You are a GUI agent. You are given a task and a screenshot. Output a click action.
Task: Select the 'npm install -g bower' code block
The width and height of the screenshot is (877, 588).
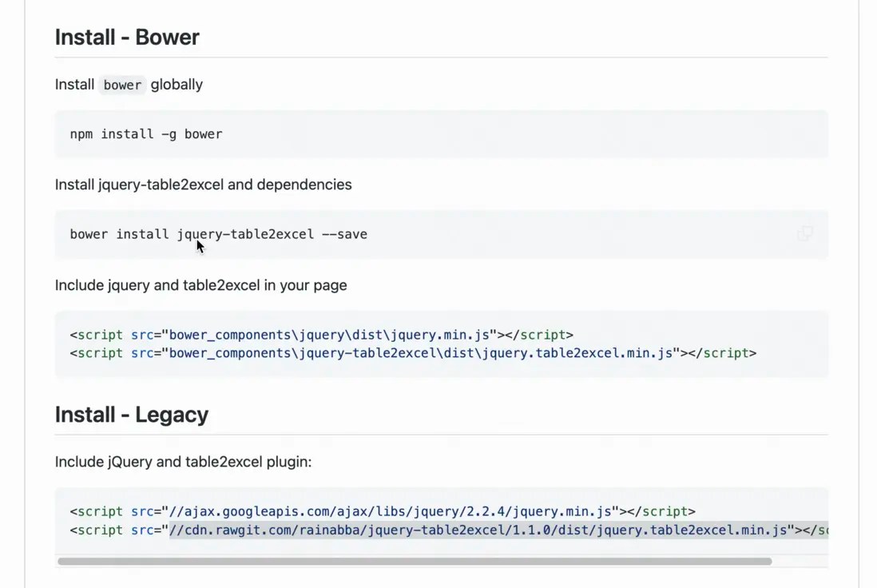point(146,133)
